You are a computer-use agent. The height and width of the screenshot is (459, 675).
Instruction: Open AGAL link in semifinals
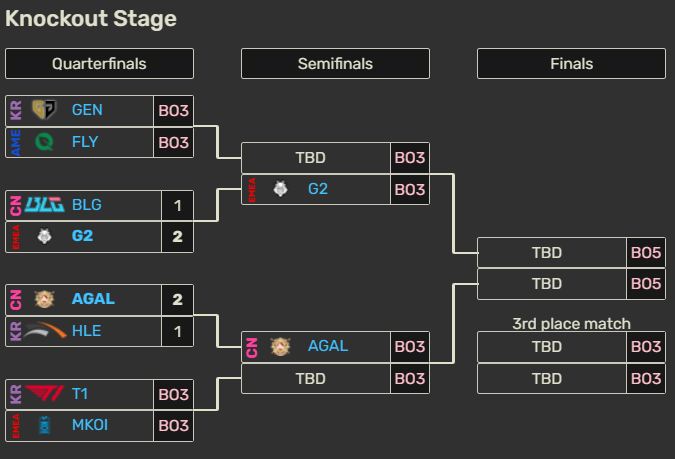click(x=328, y=346)
